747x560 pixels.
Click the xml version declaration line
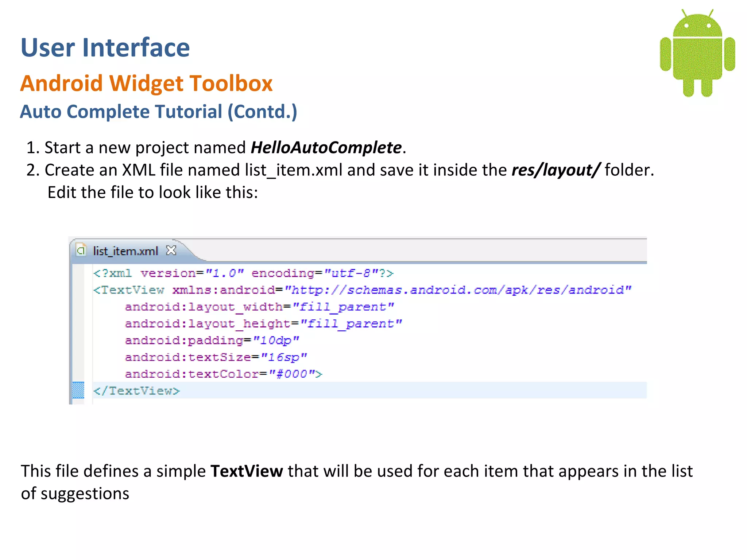(243, 273)
